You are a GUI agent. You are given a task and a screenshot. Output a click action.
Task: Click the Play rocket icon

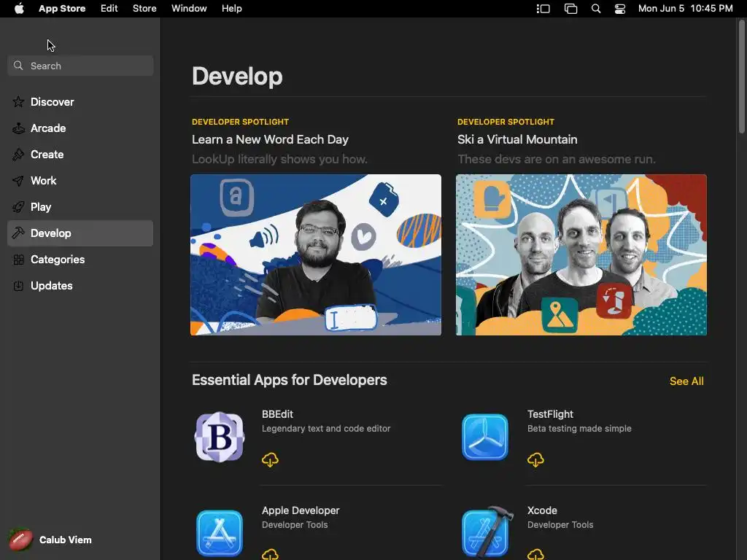[18, 206]
